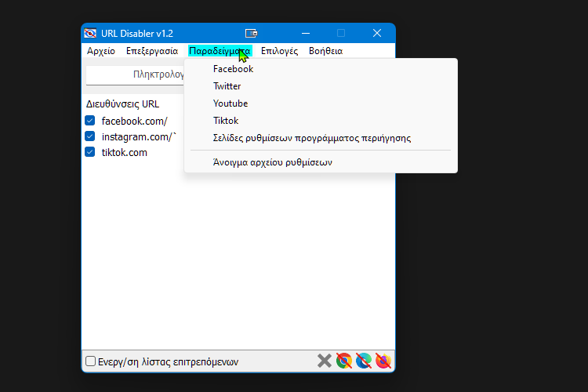
Task: Click the compact mode icon in title bar
Action: click(x=251, y=34)
